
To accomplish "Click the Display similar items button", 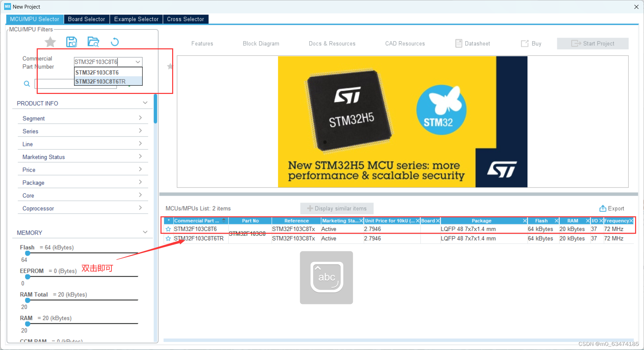I will click(x=337, y=208).
